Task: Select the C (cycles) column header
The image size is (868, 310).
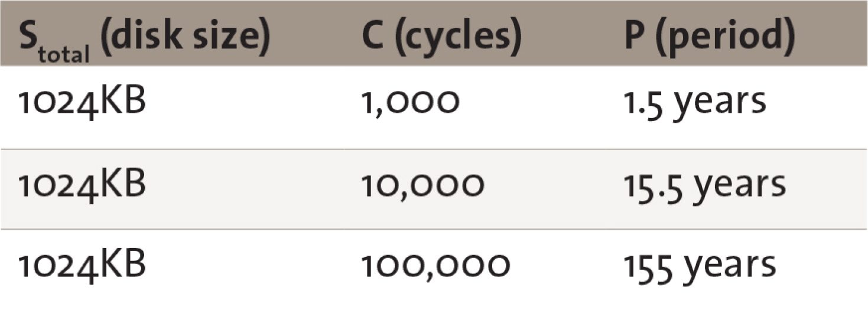Action: pyautogui.click(x=441, y=37)
